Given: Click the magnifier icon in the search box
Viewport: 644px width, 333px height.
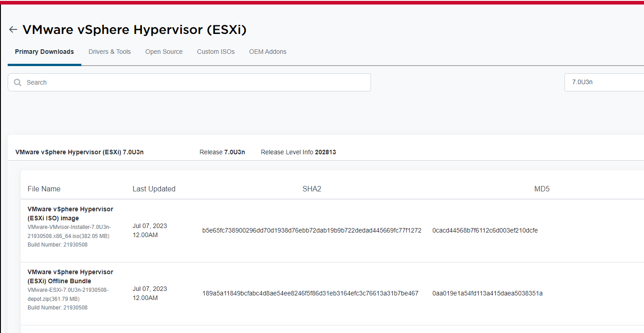Looking at the screenshot, I should pos(18,82).
